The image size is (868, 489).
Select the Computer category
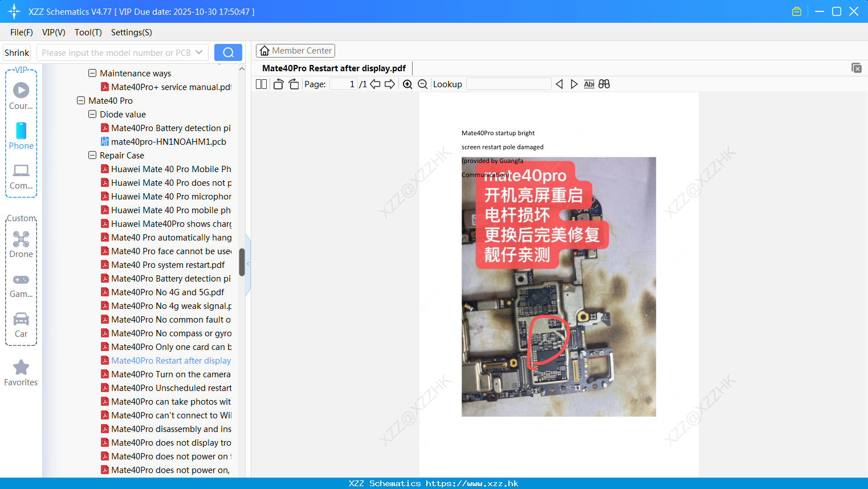coord(21,176)
